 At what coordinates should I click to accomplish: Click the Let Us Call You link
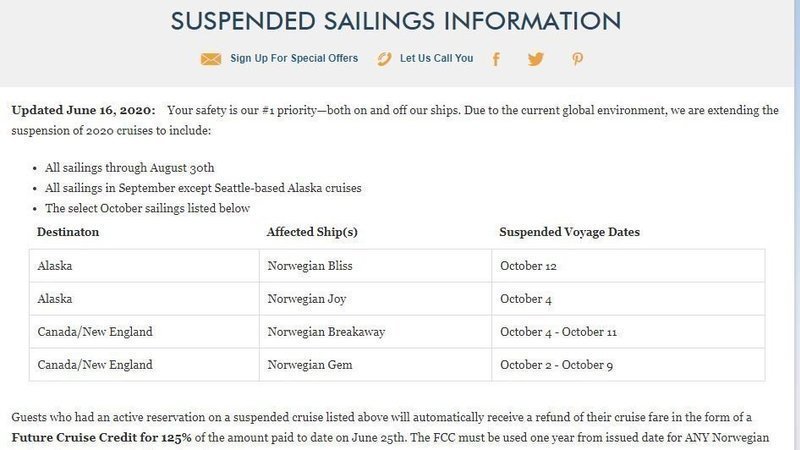point(436,59)
